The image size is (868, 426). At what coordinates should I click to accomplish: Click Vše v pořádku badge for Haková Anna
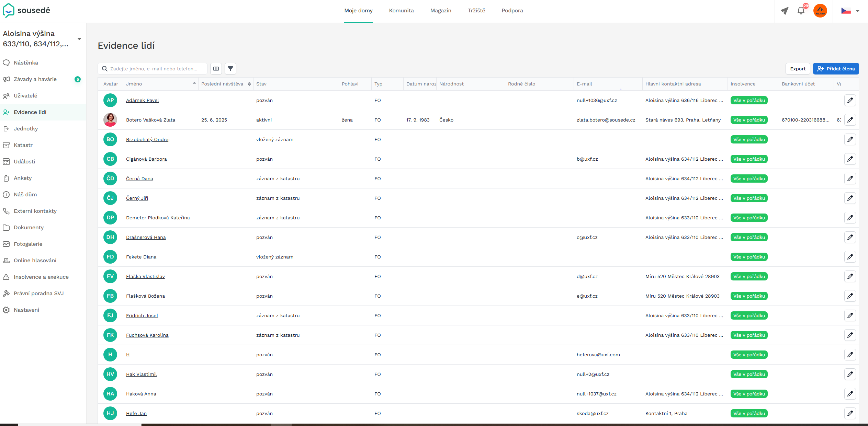tap(749, 394)
